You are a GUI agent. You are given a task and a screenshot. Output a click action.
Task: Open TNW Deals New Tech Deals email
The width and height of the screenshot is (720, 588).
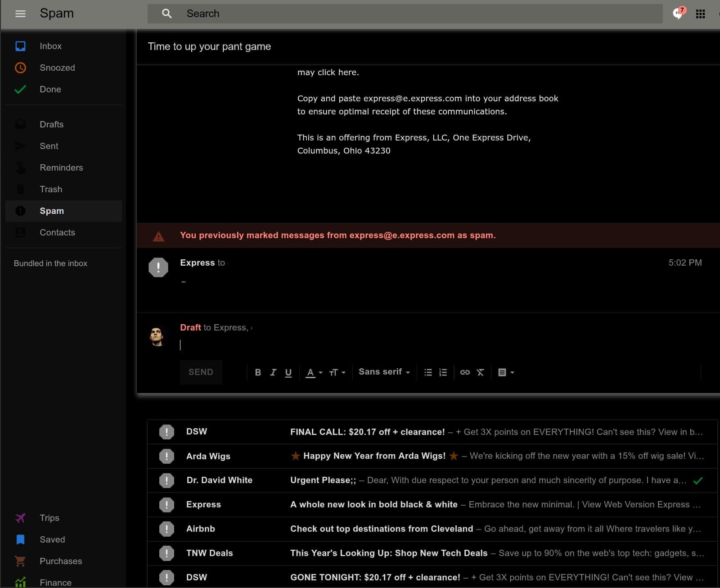[432, 553]
